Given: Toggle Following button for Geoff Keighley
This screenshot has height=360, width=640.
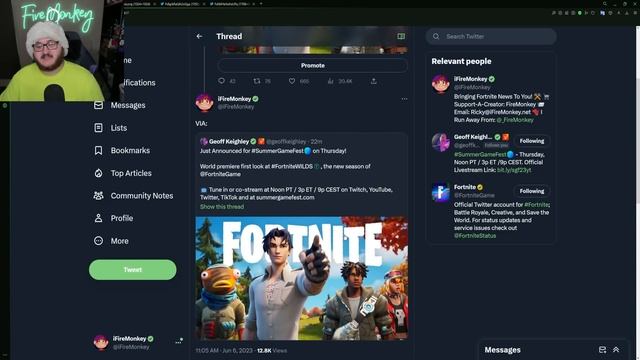Looking at the screenshot, I should point(531,141).
